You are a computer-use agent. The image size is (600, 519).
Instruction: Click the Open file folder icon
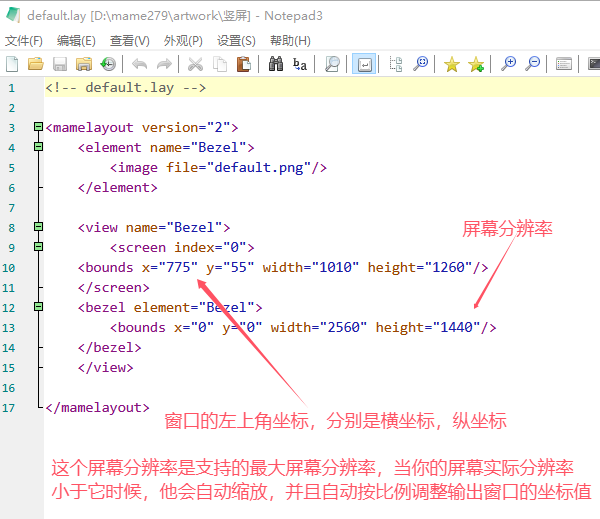pos(36,64)
